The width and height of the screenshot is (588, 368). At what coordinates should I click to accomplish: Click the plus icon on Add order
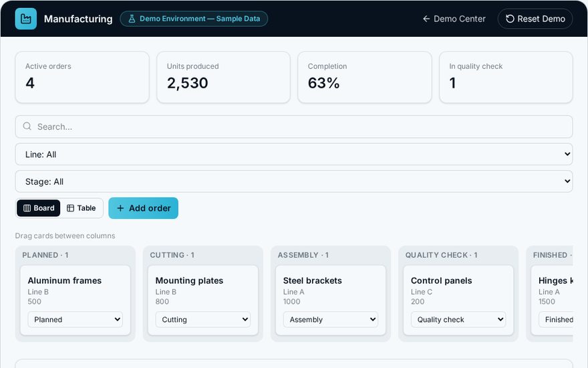120,208
